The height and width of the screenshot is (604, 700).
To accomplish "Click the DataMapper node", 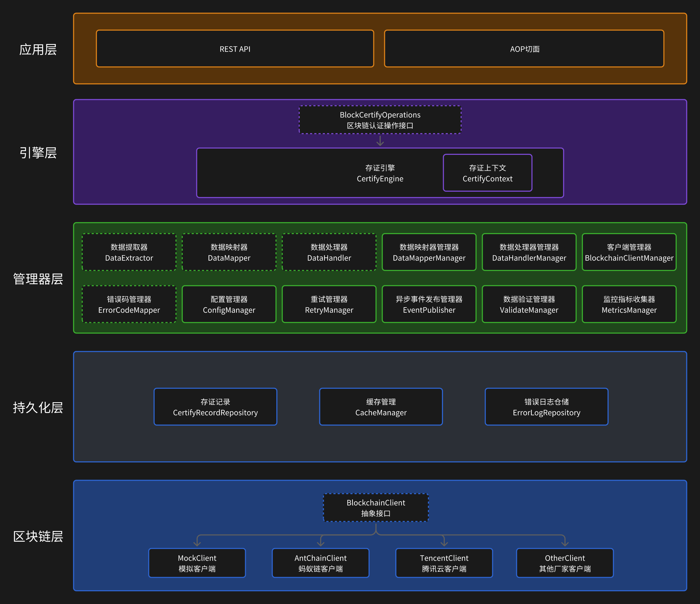I will [x=229, y=252].
